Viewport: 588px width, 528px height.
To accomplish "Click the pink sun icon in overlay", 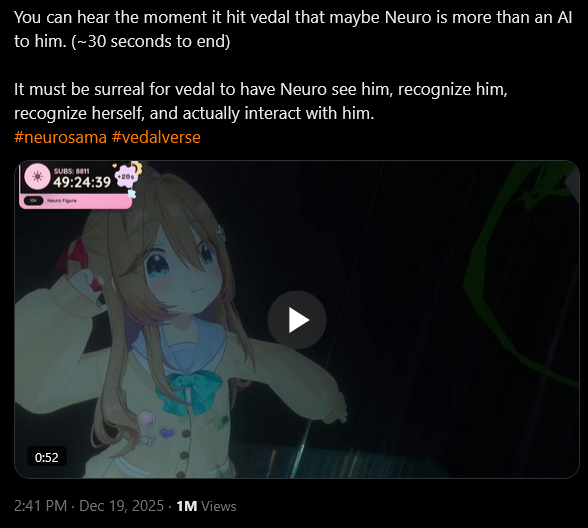I will click(x=38, y=176).
